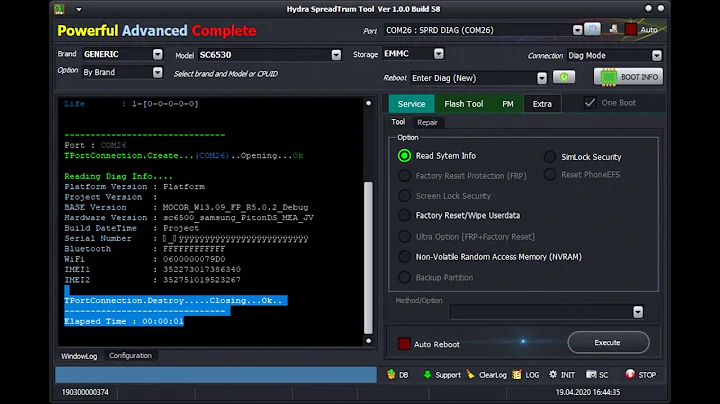
Task: Select Read Sytem Info radio option
Action: (x=404, y=156)
